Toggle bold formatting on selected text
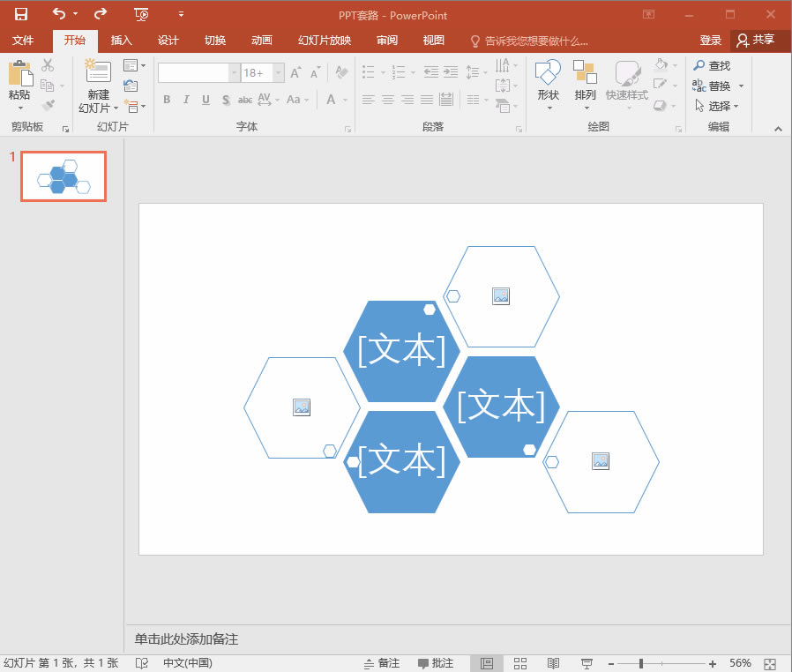 pos(166,100)
